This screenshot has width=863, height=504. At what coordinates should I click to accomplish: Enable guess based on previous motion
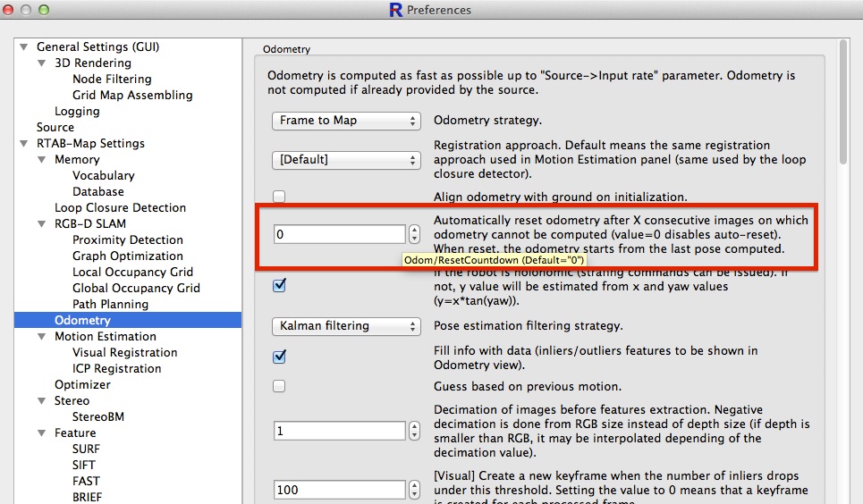(279, 387)
